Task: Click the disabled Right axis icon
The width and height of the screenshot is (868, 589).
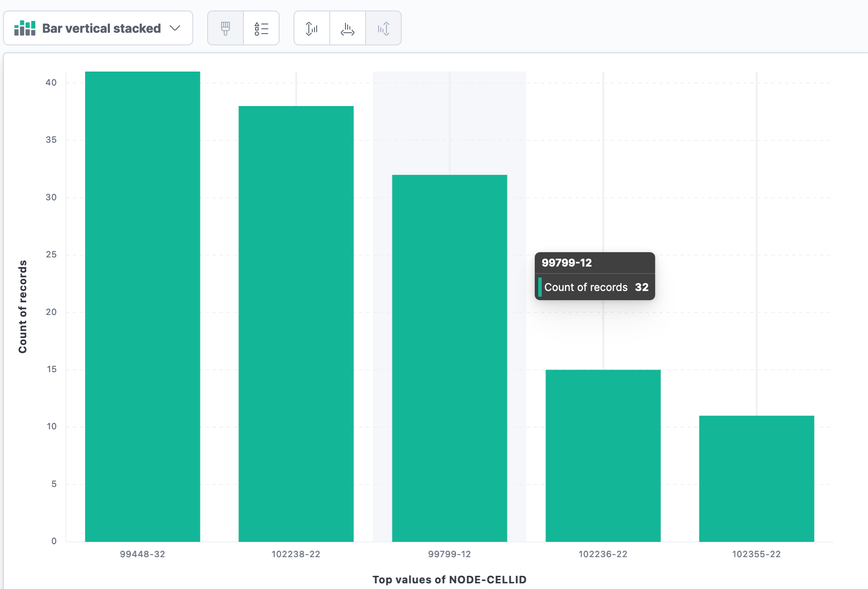Action: pyautogui.click(x=383, y=28)
